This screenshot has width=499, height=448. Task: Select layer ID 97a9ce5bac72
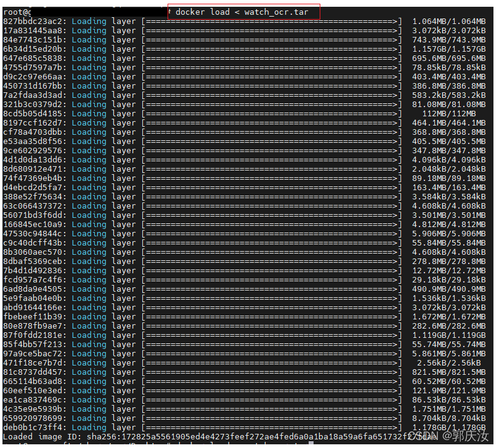click(33, 353)
